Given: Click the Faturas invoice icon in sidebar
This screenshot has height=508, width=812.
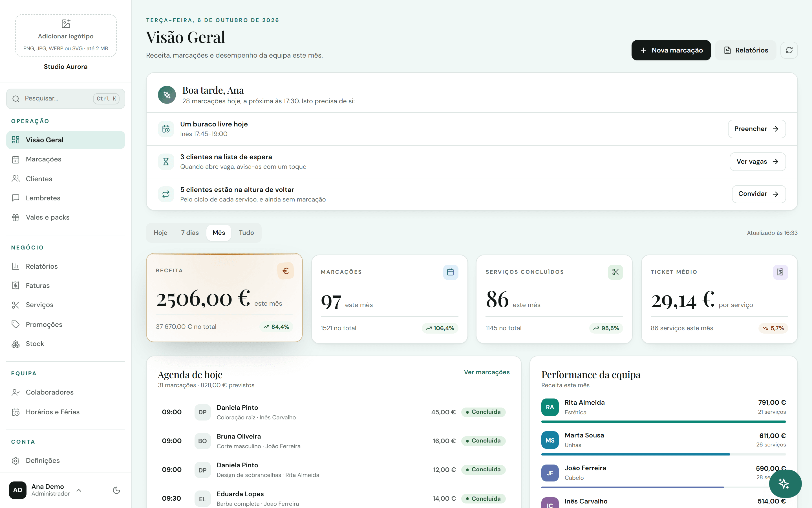Looking at the screenshot, I should pos(16,286).
